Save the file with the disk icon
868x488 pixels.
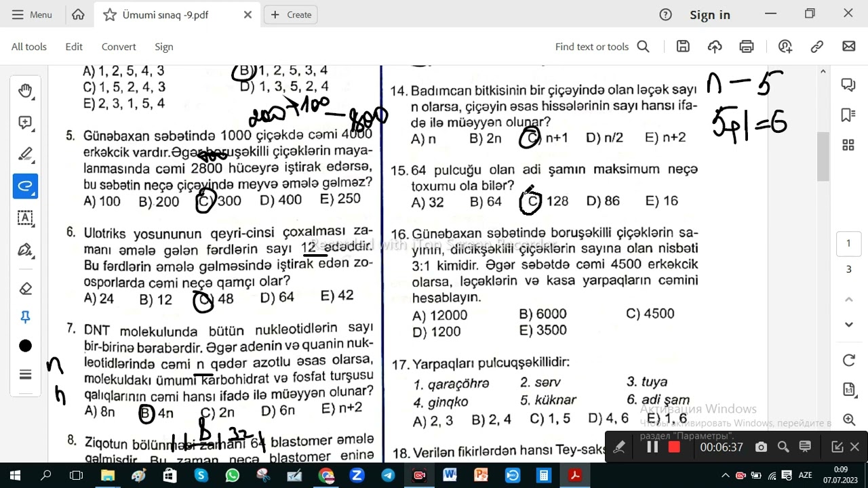point(683,46)
